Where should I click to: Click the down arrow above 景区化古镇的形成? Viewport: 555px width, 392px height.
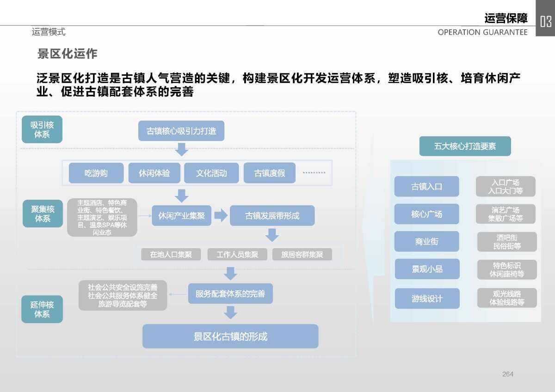230,313
